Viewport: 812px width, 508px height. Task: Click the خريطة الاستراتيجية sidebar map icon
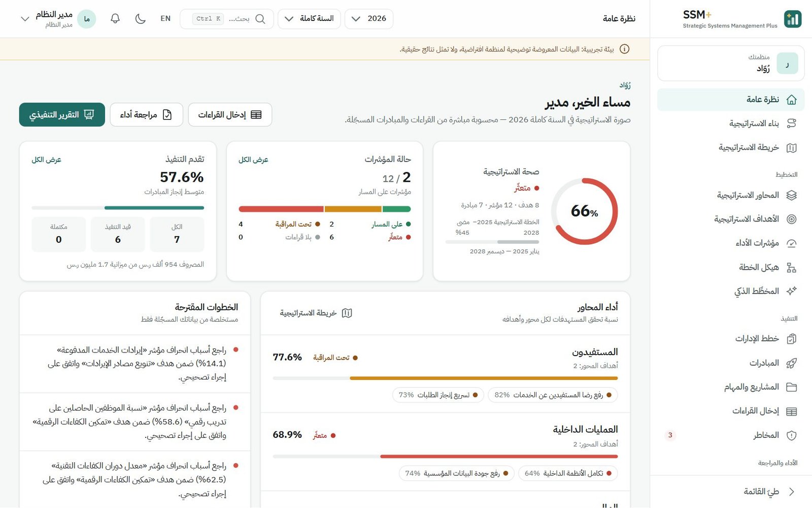[x=791, y=148]
